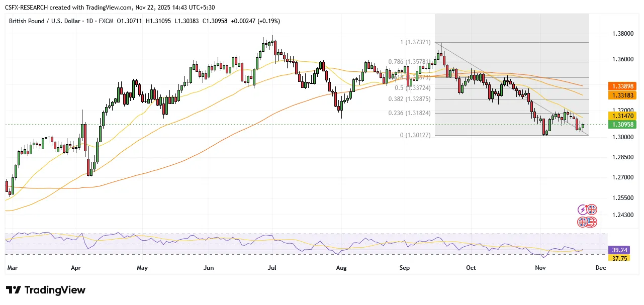Viewport: 644px width, 305px height.
Task: Select the yellow moving average label 1.31470
Action: 622,116
